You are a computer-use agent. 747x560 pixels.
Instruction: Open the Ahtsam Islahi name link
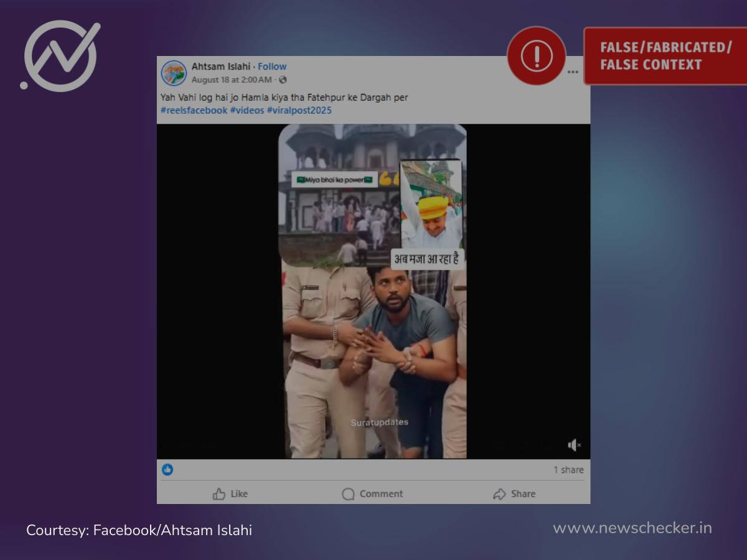220,67
